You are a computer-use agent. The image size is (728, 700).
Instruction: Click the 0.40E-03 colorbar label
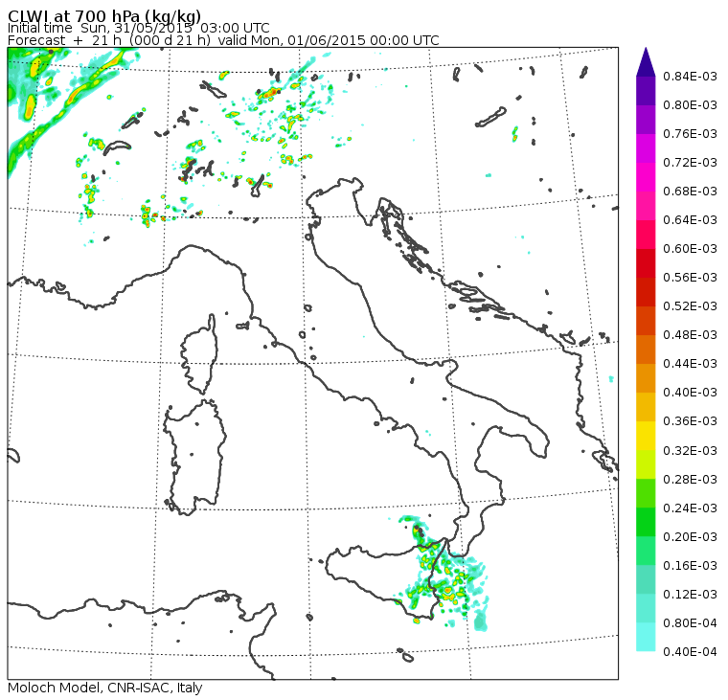coord(690,393)
